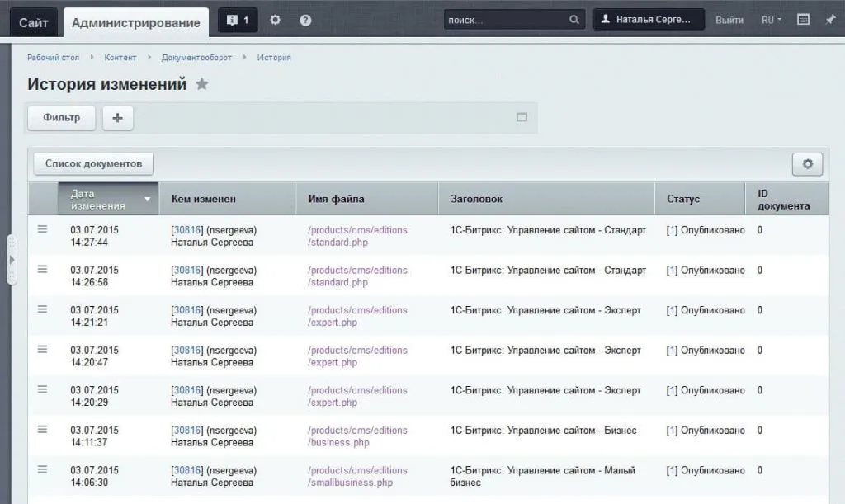845x504 pixels.
Task: Open table settings gear button
Action: click(x=807, y=164)
